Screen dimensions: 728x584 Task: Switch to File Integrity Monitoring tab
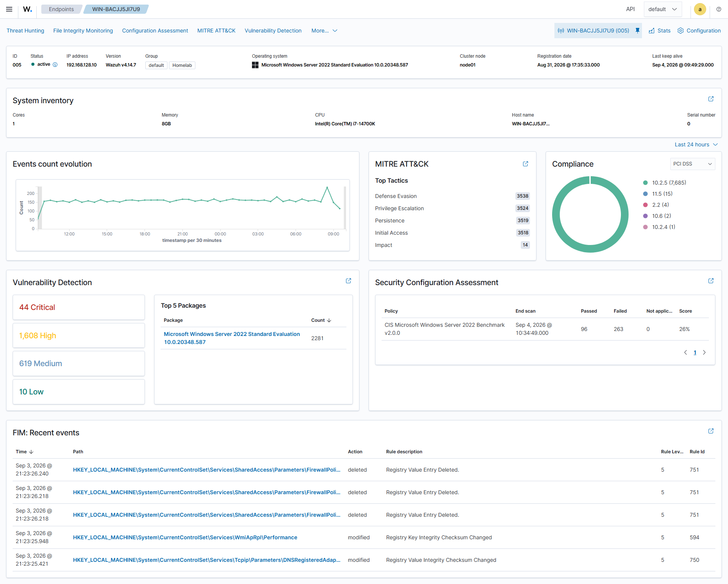[83, 31]
